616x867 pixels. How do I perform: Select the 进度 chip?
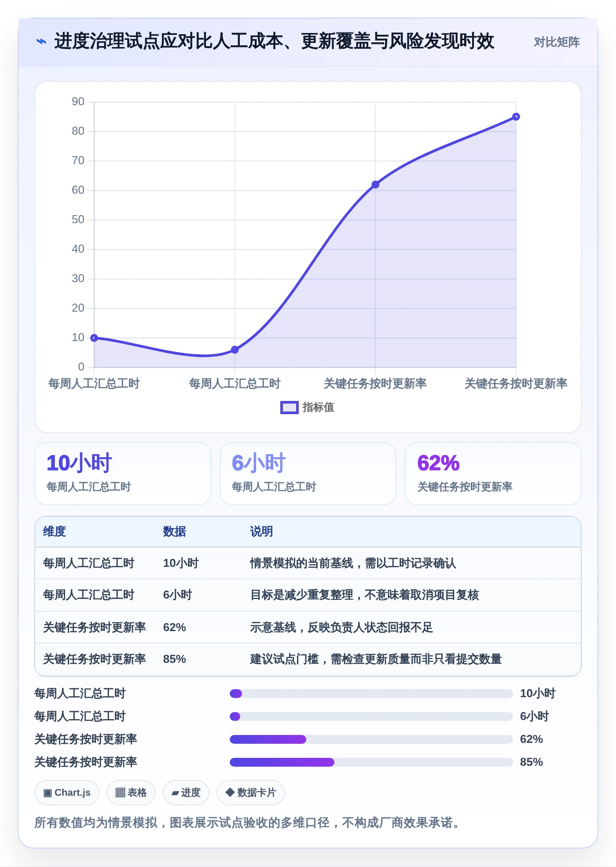[186, 793]
